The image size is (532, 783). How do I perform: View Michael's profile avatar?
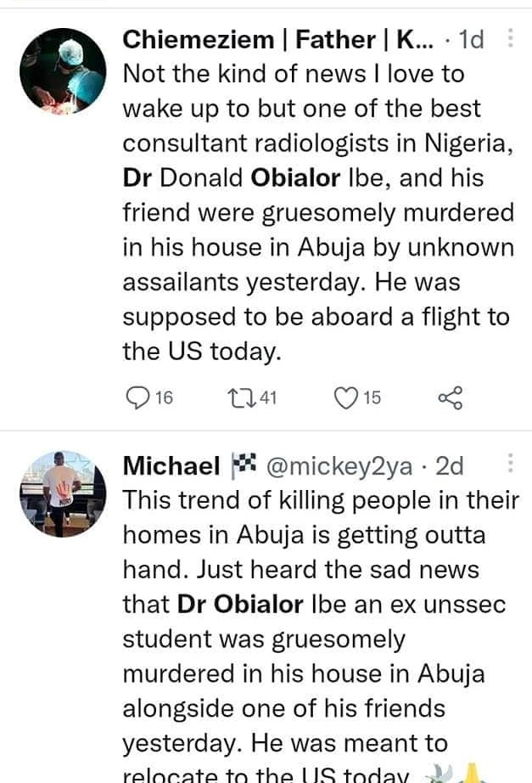(x=63, y=494)
